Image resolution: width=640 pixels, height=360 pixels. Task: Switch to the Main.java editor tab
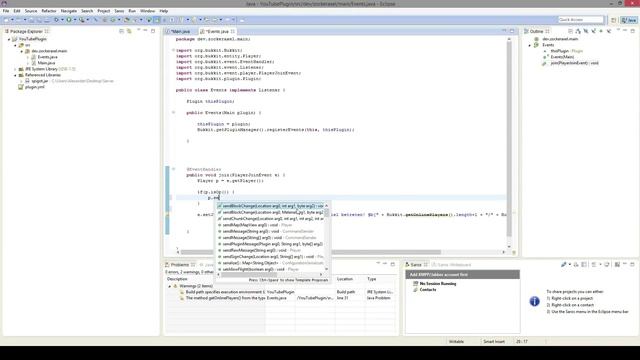point(180,31)
